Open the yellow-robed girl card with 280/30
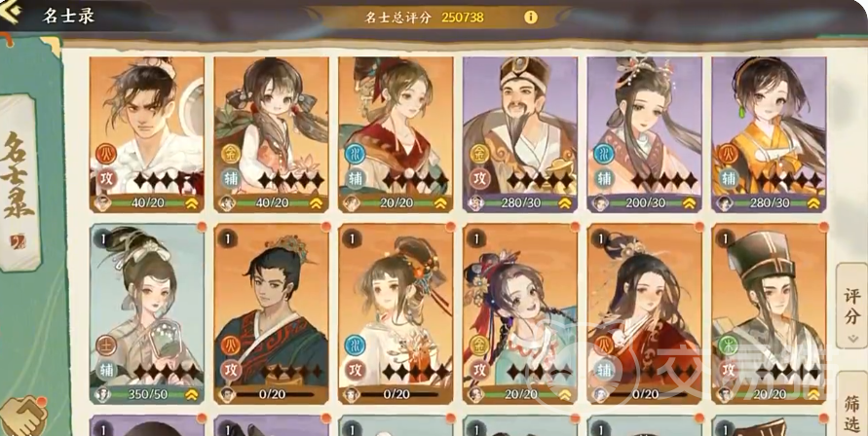Viewport: 868px width, 436px height. tap(769, 134)
